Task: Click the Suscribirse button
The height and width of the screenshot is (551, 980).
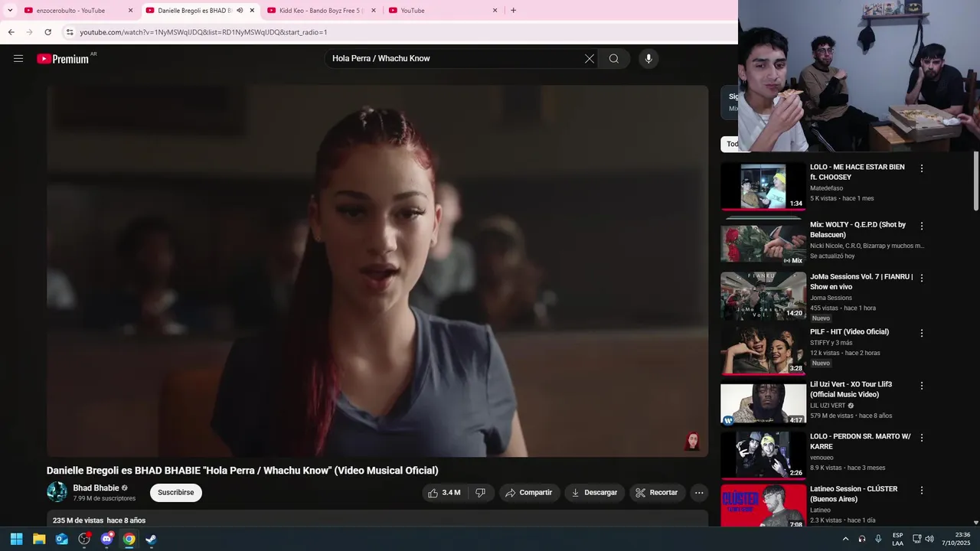Action: 176,493
